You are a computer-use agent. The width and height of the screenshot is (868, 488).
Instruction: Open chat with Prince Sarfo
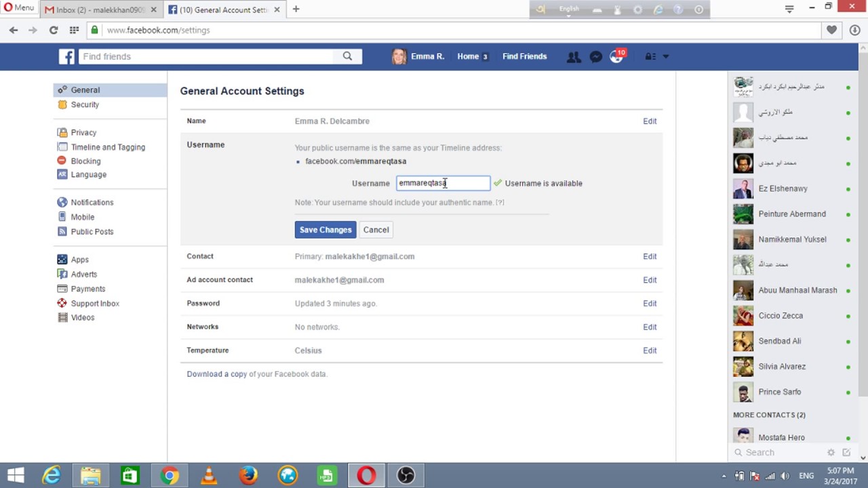pos(792,392)
